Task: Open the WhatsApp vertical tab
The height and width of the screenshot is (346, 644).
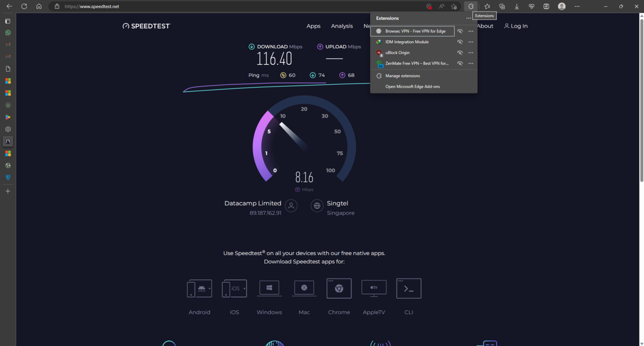Action: click(8, 33)
